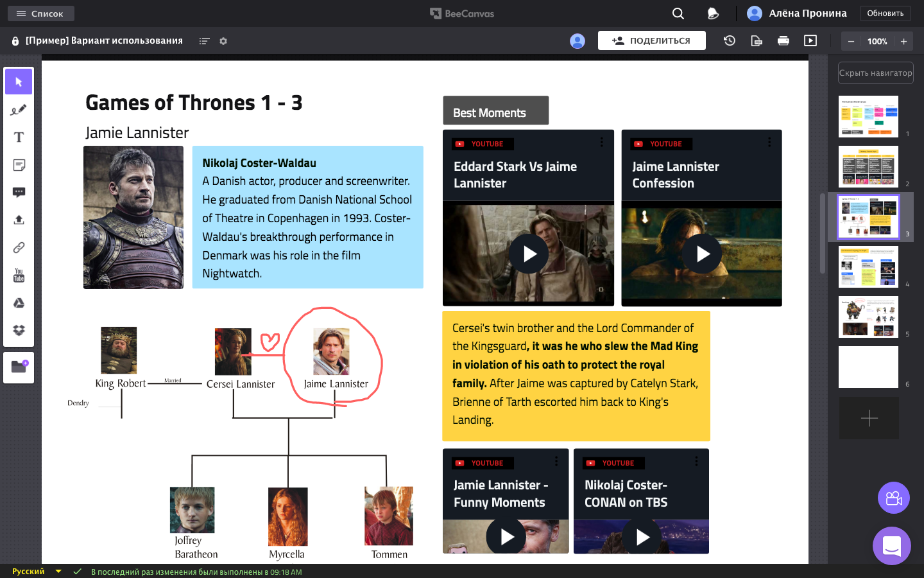Image resolution: width=924 pixels, height=578 pixels.
Task: Click King Robert's portrait in family tree
Action: coord(119,350)
